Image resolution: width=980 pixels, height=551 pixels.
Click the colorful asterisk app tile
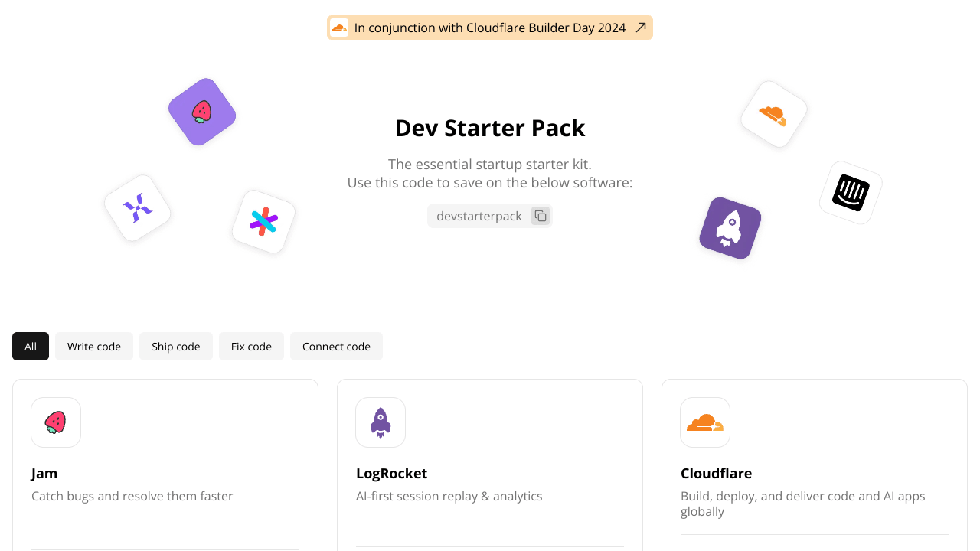263,223
